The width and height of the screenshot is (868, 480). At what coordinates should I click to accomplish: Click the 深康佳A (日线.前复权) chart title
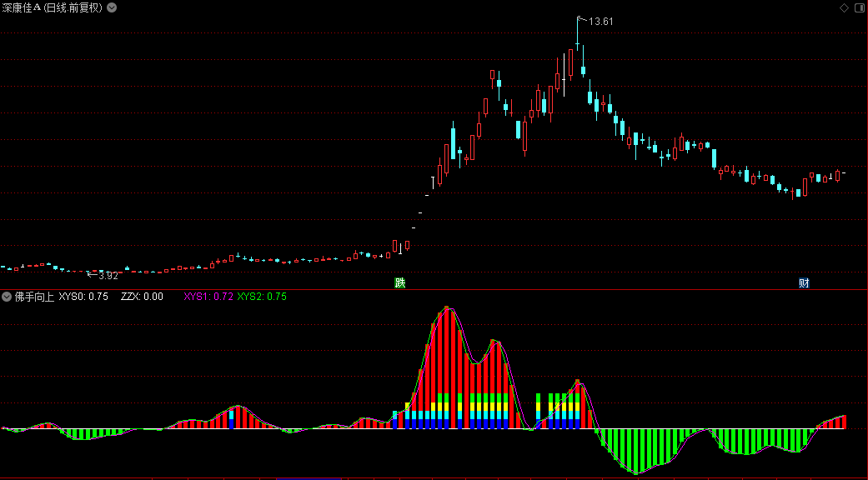click(53, 7)
